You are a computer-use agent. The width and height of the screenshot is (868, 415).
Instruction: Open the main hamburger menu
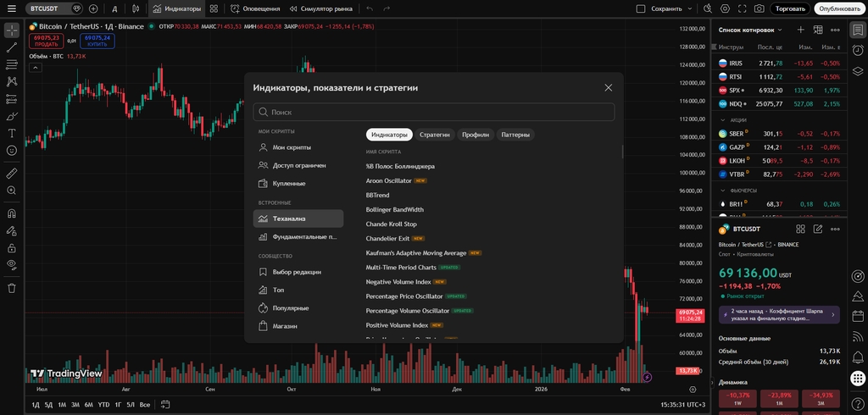12,8
